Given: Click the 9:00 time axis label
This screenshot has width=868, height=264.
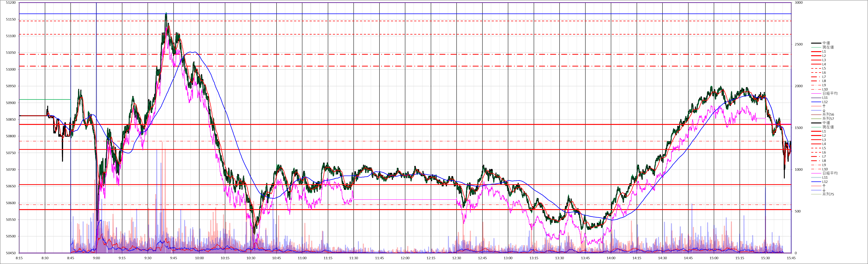Looking at the screenshot, I should [96, 258].
